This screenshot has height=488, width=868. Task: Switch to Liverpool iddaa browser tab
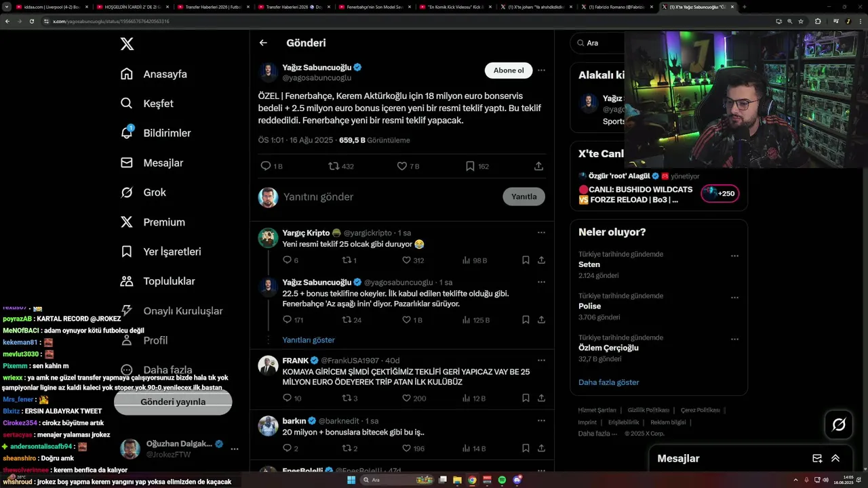pos(52,7)
